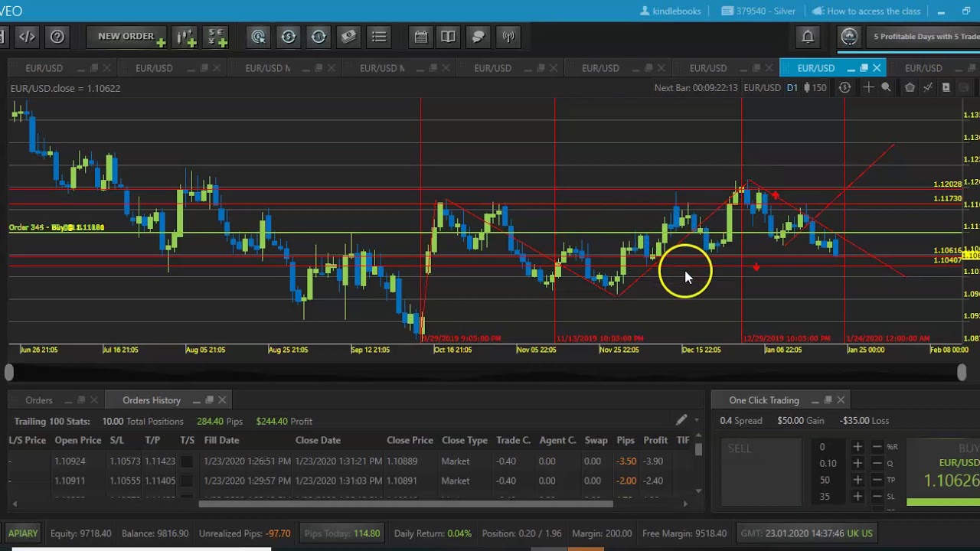
Task: Open the economic calendar icon
Action: pyautogui.click(x=420, y=37)
